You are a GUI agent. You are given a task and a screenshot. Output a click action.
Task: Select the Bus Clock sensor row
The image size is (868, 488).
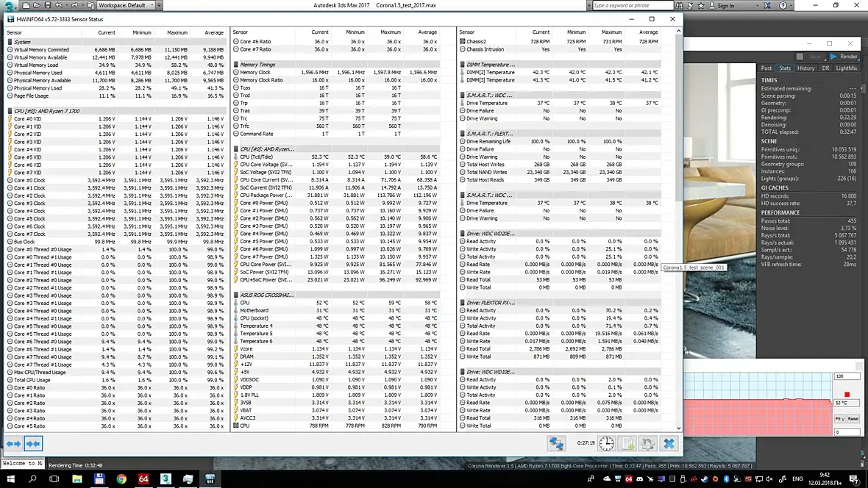(116, 242)
